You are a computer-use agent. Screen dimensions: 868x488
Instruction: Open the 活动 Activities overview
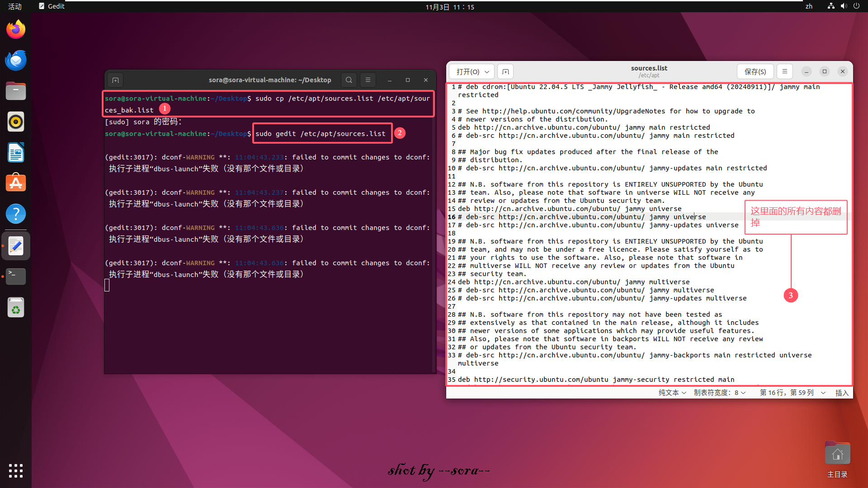[x=15, y=6]
